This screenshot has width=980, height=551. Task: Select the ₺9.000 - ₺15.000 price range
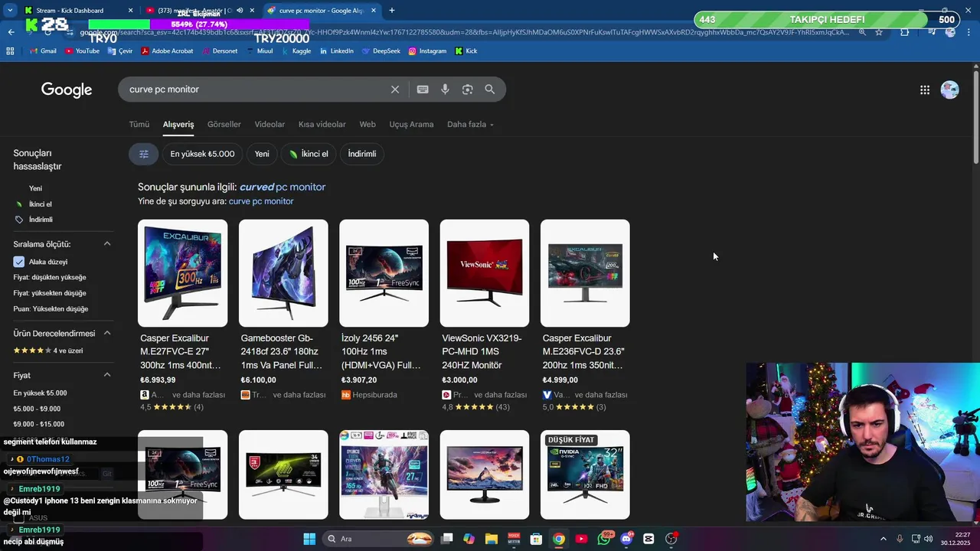coord(39,424)
